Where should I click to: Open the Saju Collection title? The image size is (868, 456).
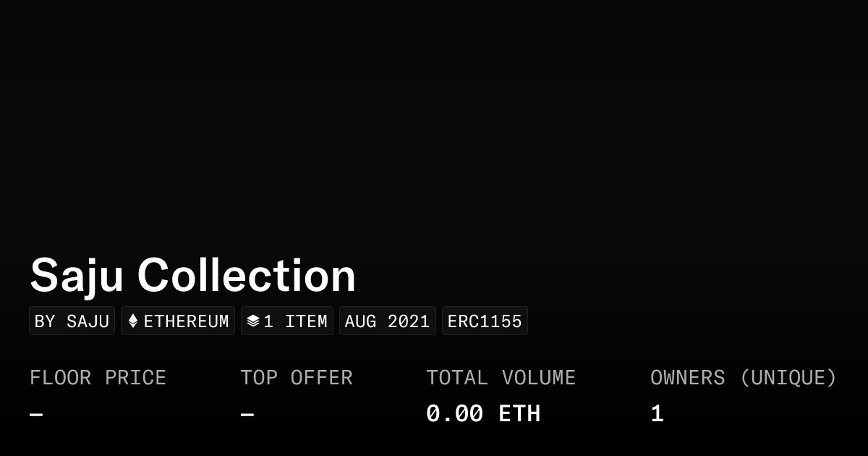pos(192,276)
